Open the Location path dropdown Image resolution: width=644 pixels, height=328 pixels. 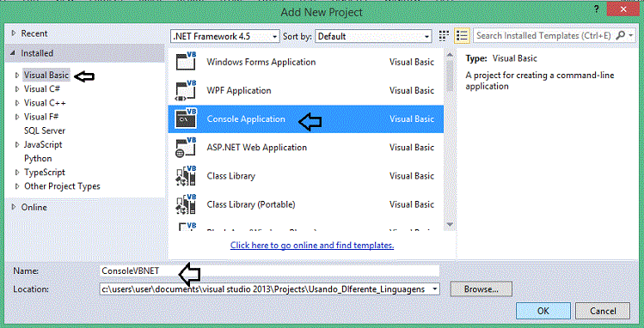(x=434, y=289)
